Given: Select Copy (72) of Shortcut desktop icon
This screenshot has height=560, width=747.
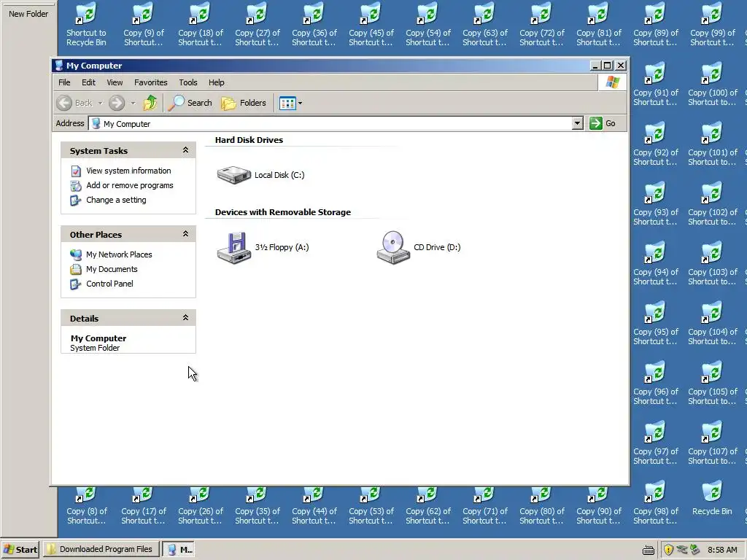Looking at the screenshot, I should [x=542, y=24].
